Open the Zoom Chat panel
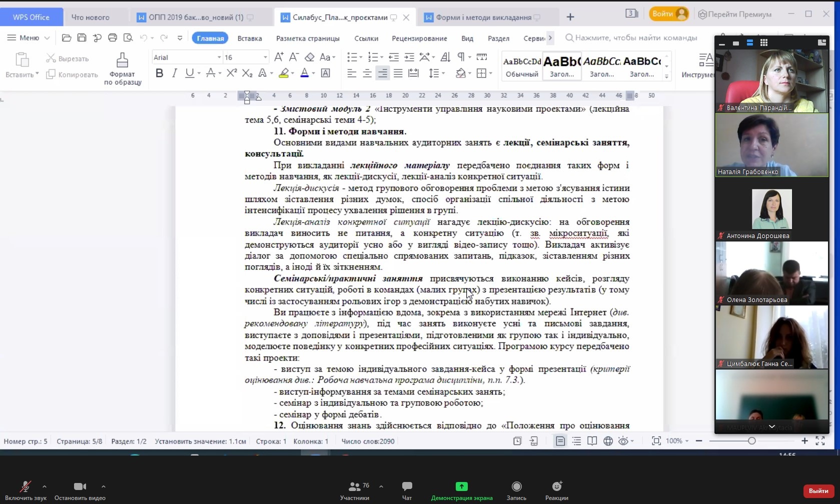 tap(407, 490)
